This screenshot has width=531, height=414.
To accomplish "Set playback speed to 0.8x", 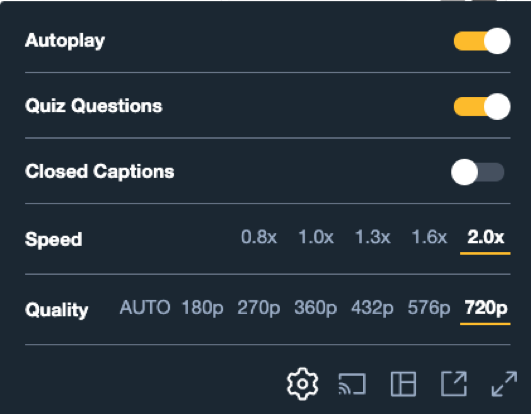I will click(259, 237).
